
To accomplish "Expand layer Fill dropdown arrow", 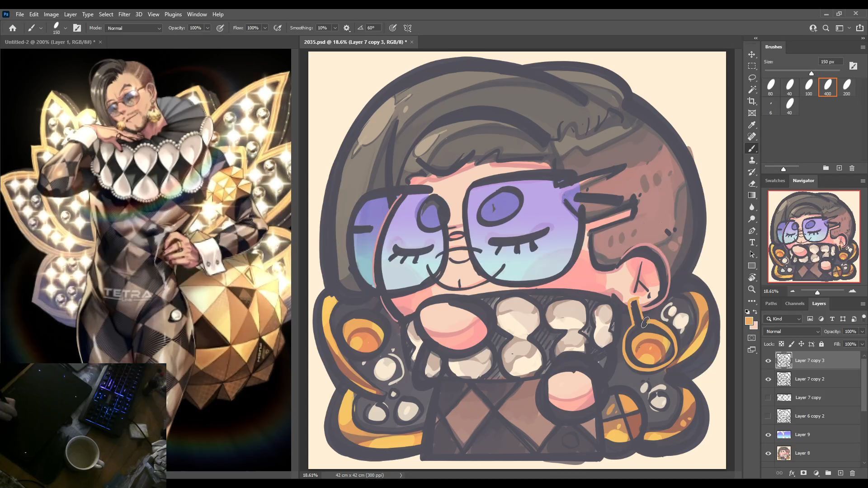I will (x=862, y=344).
